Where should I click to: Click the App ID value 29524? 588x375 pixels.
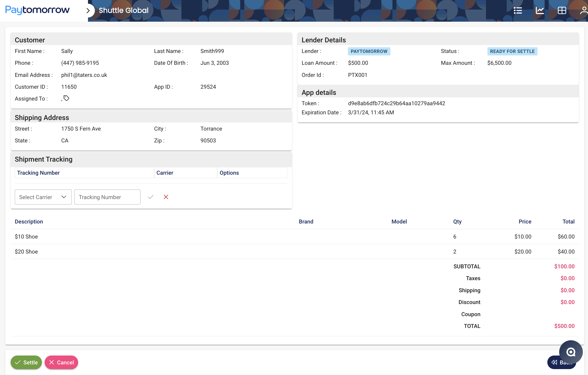tap(208, 87)
